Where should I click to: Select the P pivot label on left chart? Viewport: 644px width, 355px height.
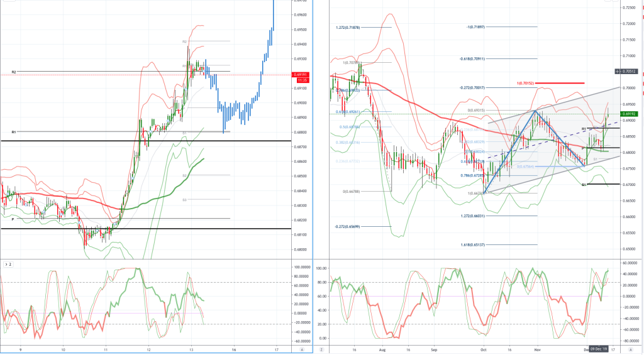(x=13, y=219)
